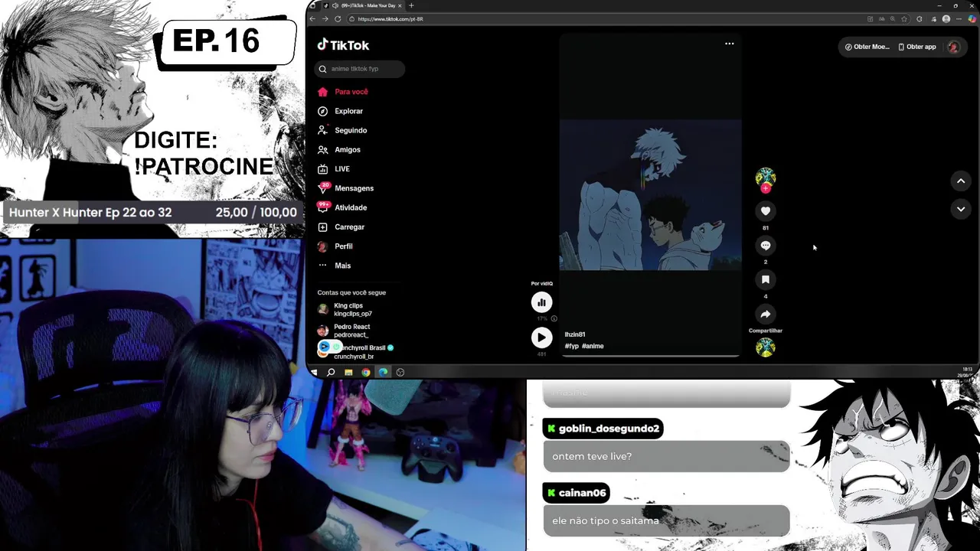
Task: Open the Copilot icon in browser
Action: click(972, 18)
